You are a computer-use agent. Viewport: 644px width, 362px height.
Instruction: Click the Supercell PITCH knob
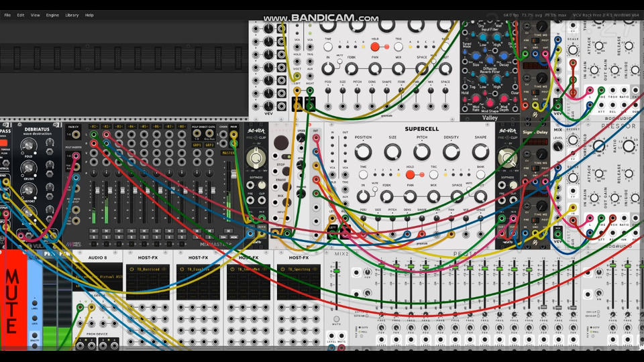click(x=422, y=152)
